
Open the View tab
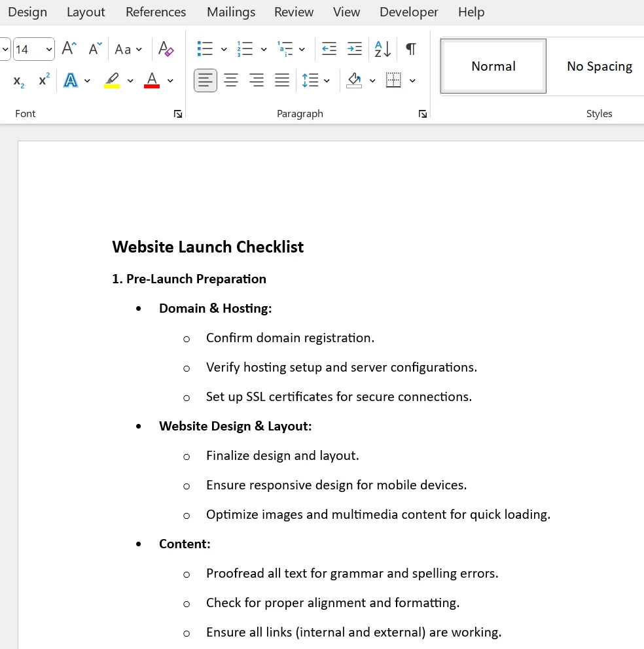click(347, 12)
